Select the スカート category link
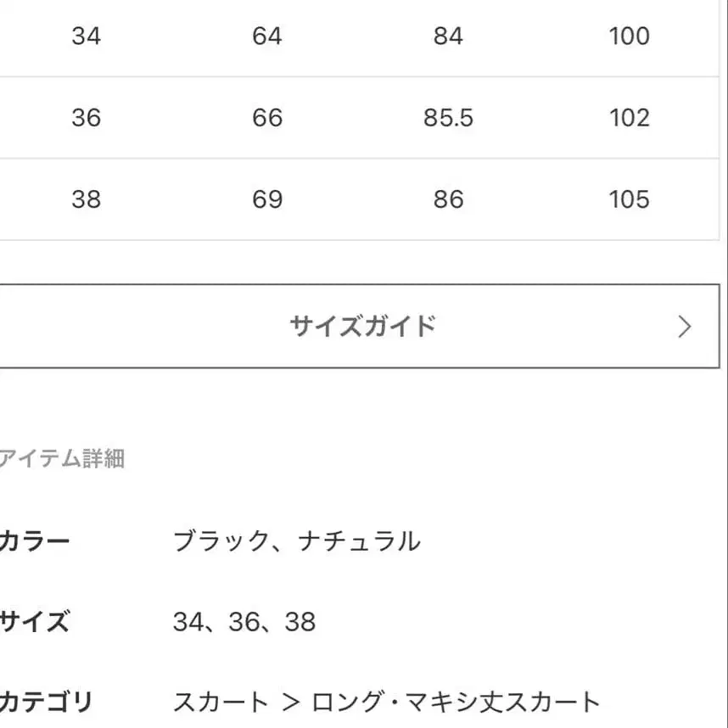728x728 pixels. pos(218,702)
